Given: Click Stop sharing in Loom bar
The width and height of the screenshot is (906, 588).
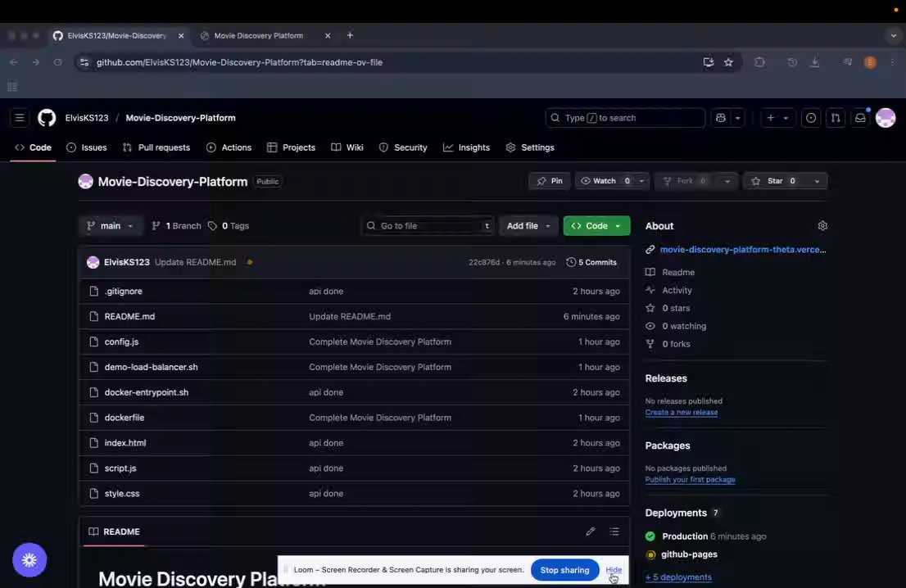Looking at the screenshot, I should (x=564, y=570).
